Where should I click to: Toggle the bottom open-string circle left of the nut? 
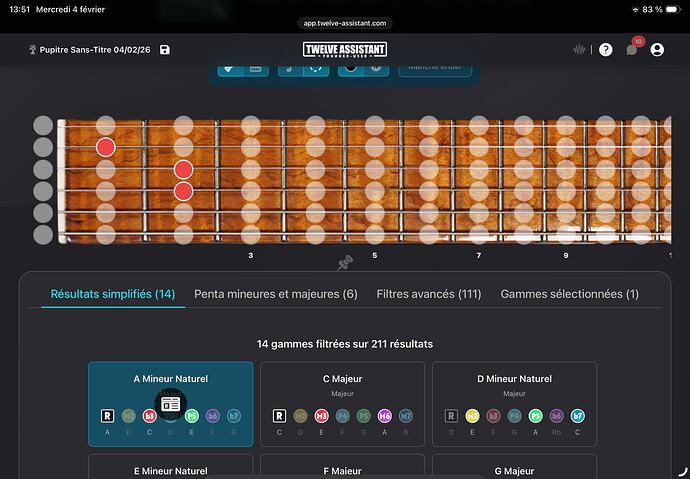[x=43, y=235]
